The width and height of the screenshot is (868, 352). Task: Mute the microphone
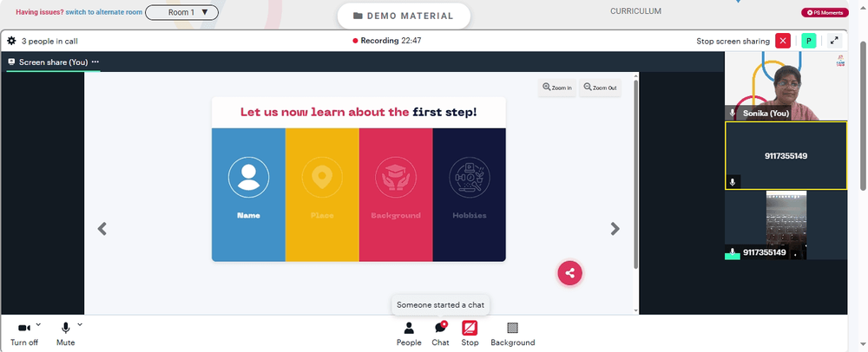65,335
